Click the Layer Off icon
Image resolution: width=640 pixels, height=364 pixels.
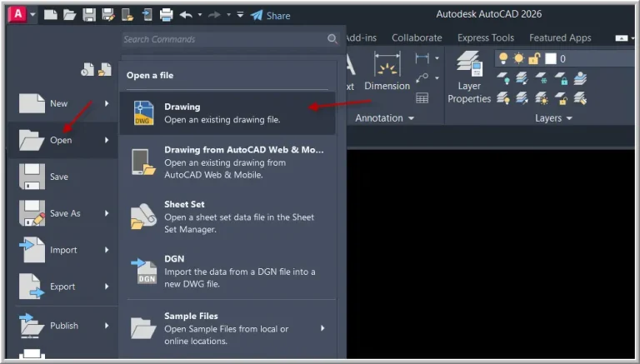(x=503, y=78)
